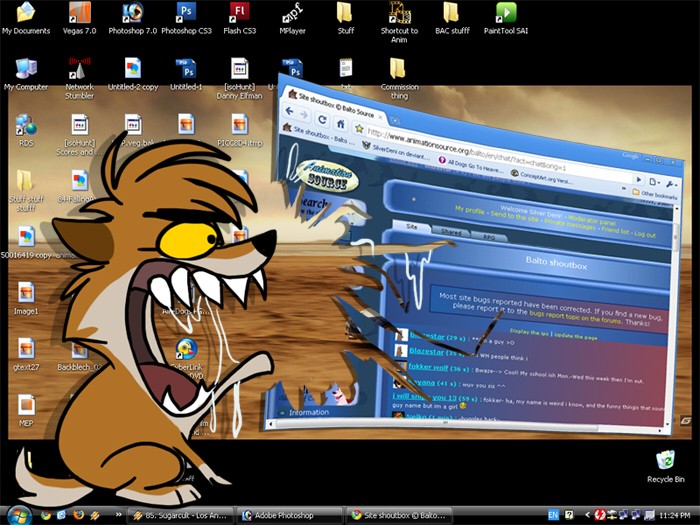Click the Update the page link
The width and height of the screenshot is (700, 525).
pyautogui.click(x=575, y=336)
